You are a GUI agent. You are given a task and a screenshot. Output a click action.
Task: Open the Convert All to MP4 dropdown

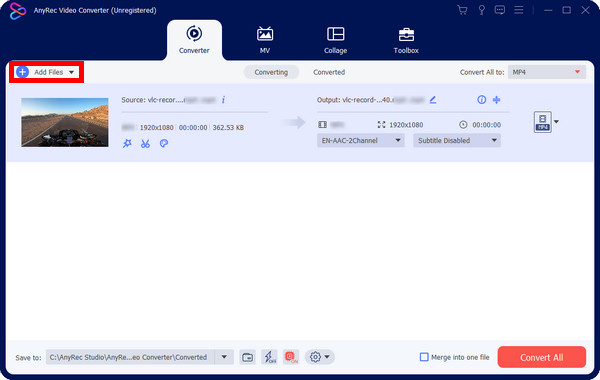pyautogui.click(x=547, y=72)
